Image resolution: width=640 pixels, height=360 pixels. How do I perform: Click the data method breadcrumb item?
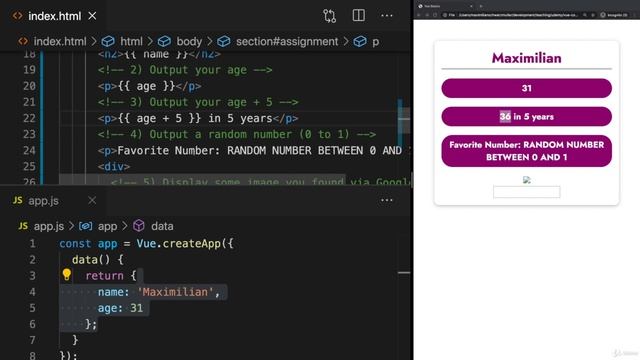click(x=162, y=226)
